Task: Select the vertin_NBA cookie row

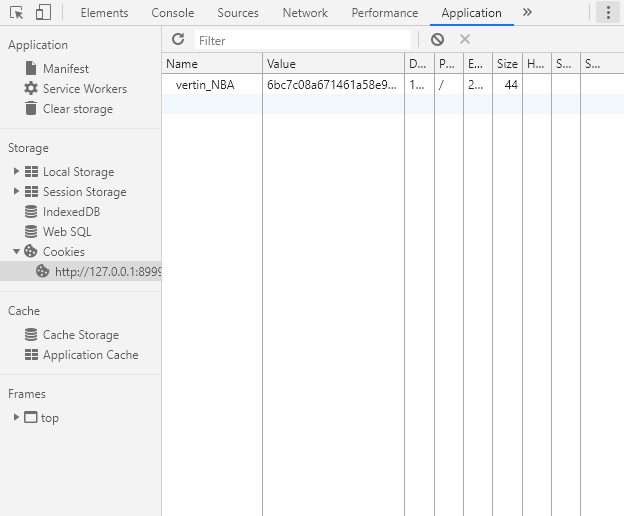Action: [x=205, y=85]
